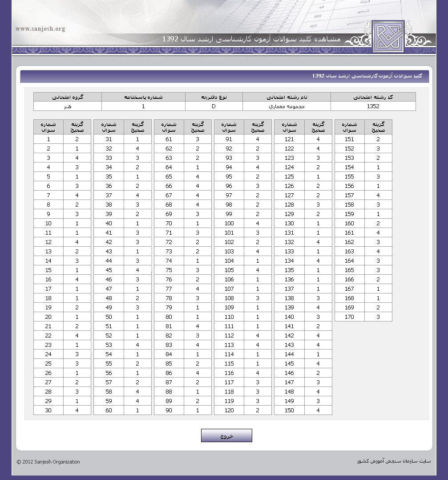Select the booklet type cell D

[x=214, y=106]
